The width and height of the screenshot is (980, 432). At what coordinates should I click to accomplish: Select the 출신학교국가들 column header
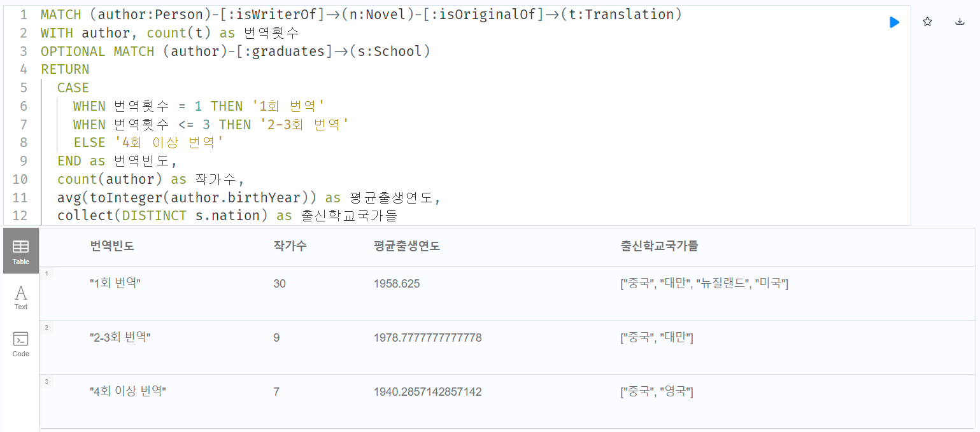point(659,247)
